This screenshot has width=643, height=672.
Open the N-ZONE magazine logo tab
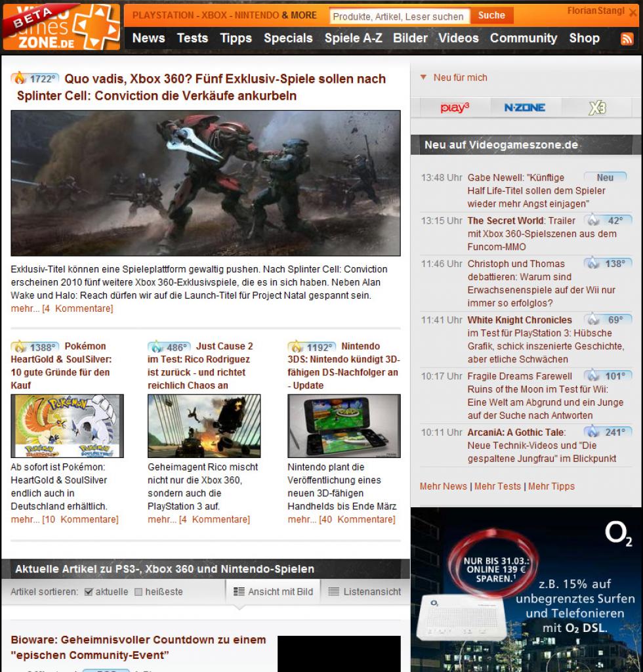(x=525, y=107)
